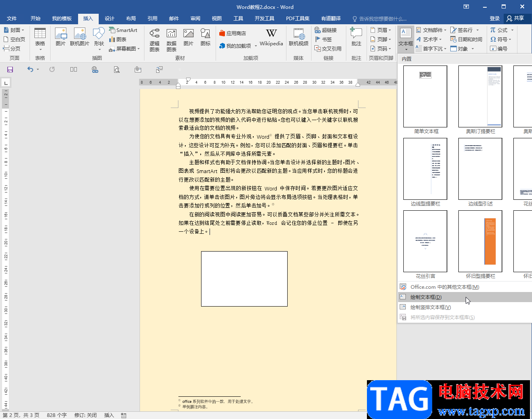Viewport: 532px width, 419px height.
Task: Insert an Object (对象)
Action: pyautogui.click(x=462, y=49)
